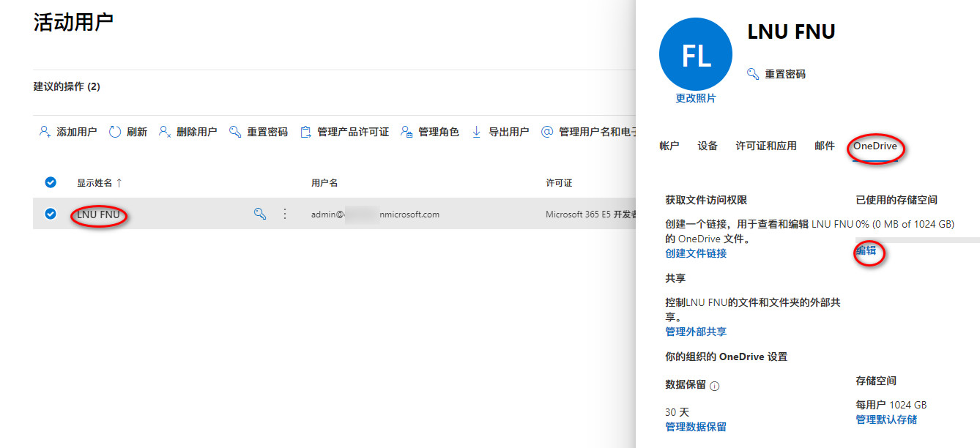This screenshot has width=980, height=448.
Task: Click the Microsoft 365 E5 license cell
Action: [x=591, y=214]
